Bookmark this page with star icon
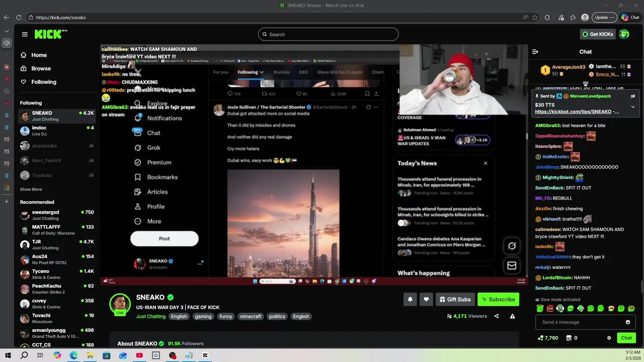The image size is (644, 362). (535, 17)
